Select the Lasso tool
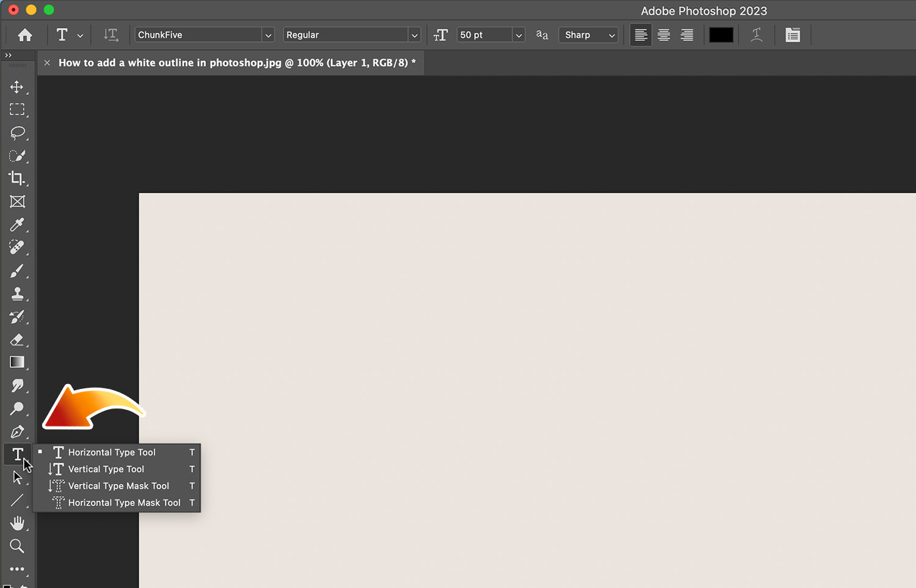This screenshot has height=588, width=916. pyautogui.click(x=18, y=133)
